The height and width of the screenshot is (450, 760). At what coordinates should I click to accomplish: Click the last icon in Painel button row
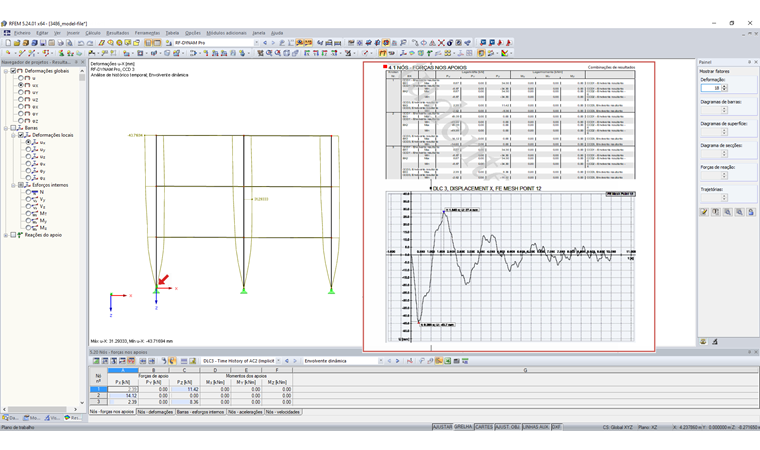[x=751, y=212]
